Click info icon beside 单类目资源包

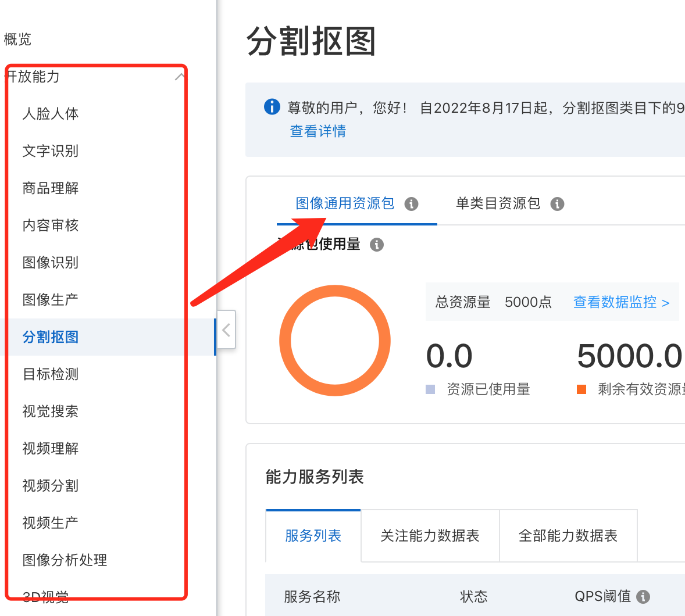(557, 204)
